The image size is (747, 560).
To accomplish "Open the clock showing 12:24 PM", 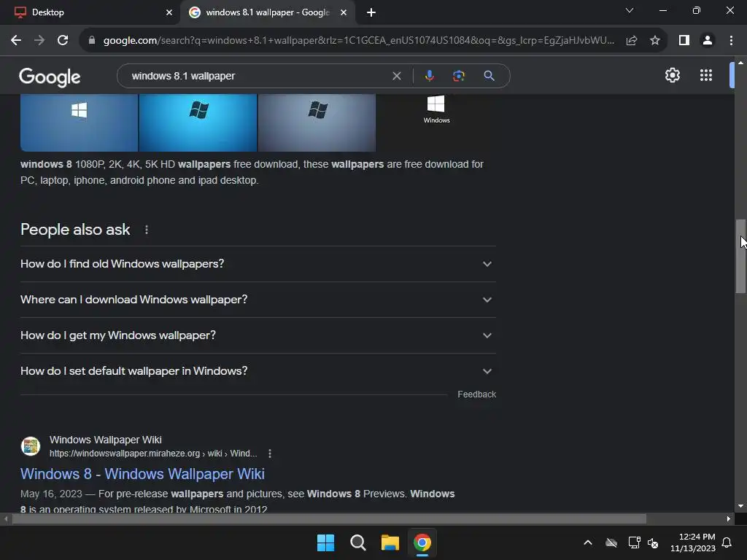I will pyautogui.click(x=693, y=542).
